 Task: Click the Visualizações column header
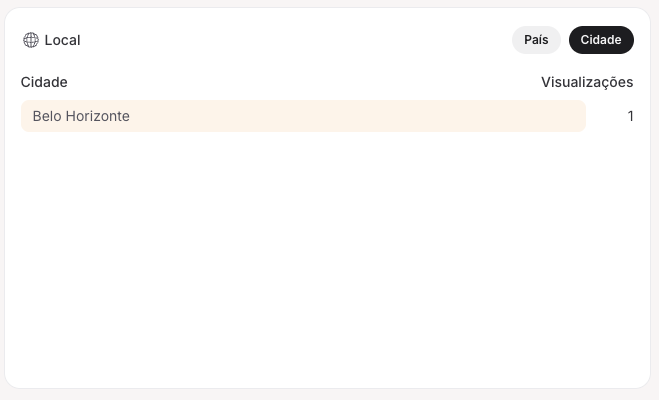click(x=587, y=82)
